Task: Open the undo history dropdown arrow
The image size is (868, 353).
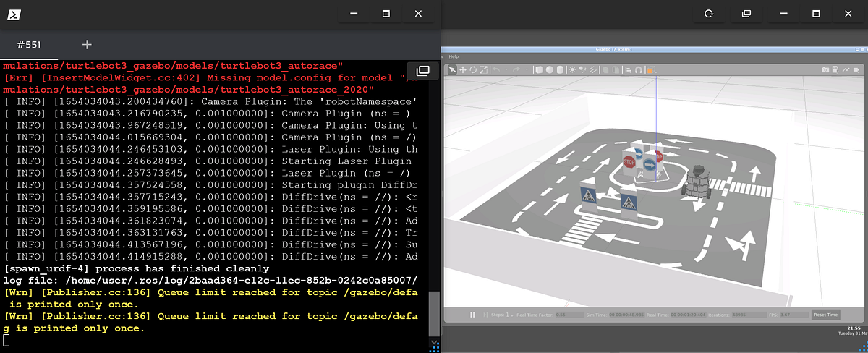Action: (x=506, y=69)
